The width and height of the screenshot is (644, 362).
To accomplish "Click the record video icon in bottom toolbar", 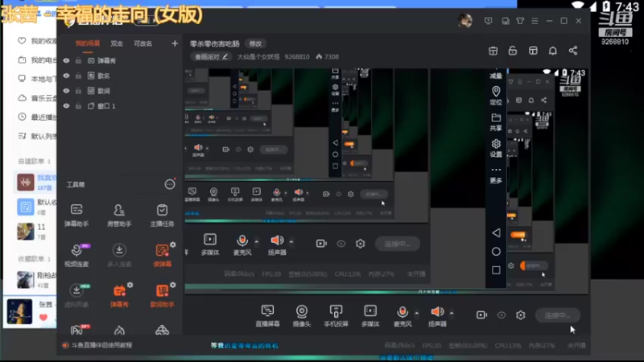I will 481,315.
